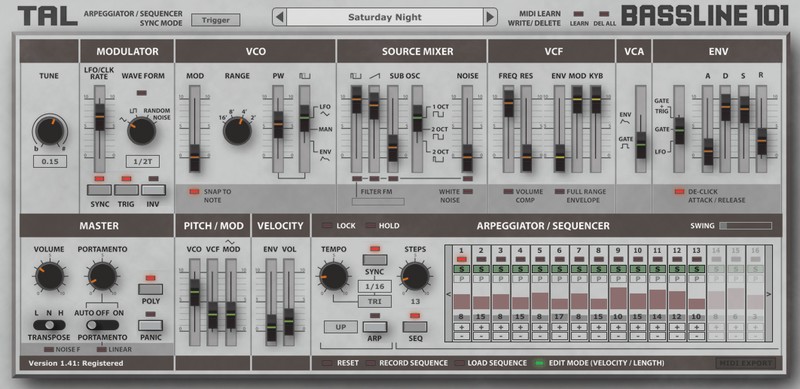Turn the STEPS knob
Viewport: 800px width, 389px height.
(414, 276)
